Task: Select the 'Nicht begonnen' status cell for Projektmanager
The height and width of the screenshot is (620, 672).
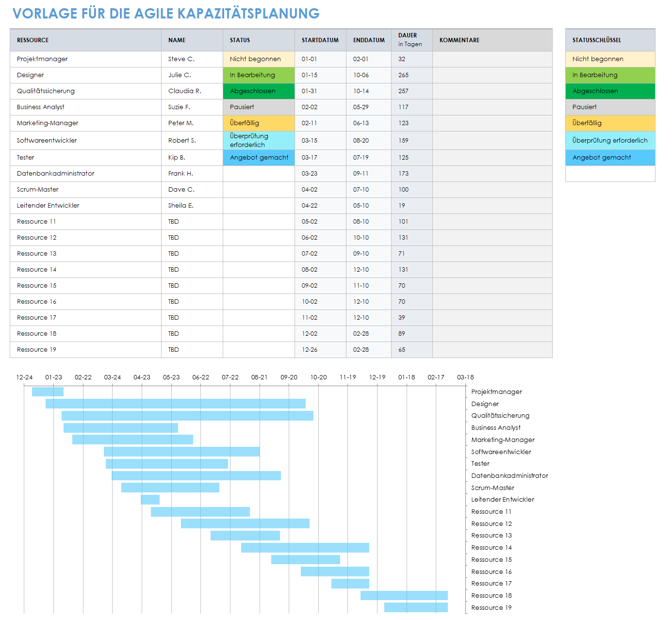Action: click(259, 59)
